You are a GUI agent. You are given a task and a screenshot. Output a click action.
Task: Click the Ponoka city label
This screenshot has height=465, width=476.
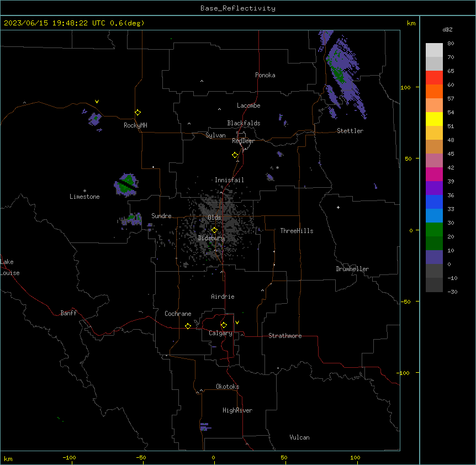pyautogui.click(x=265, y=75)
